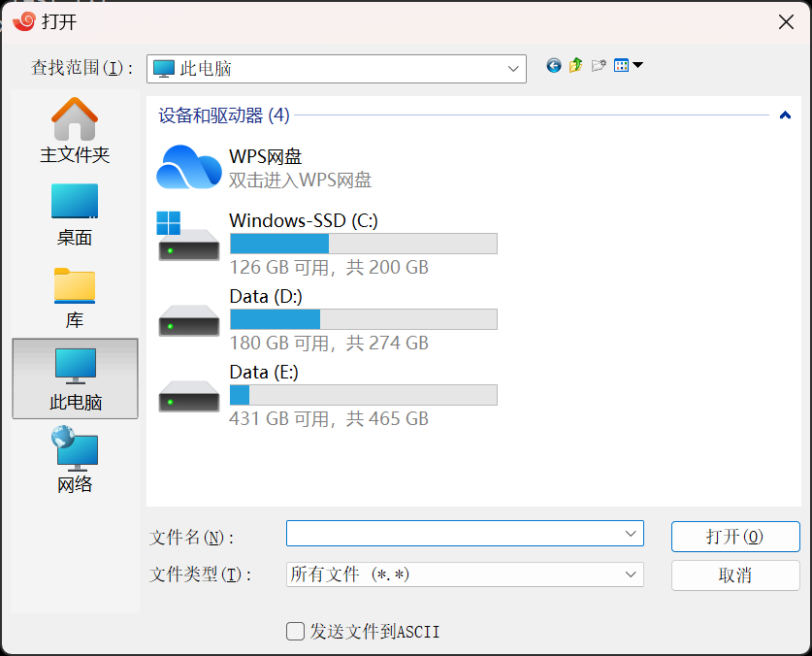Image resolution: width=812 pixels, height=656 pixels.
Task: Click into the 文件名 input field
Action: [465, 534]
